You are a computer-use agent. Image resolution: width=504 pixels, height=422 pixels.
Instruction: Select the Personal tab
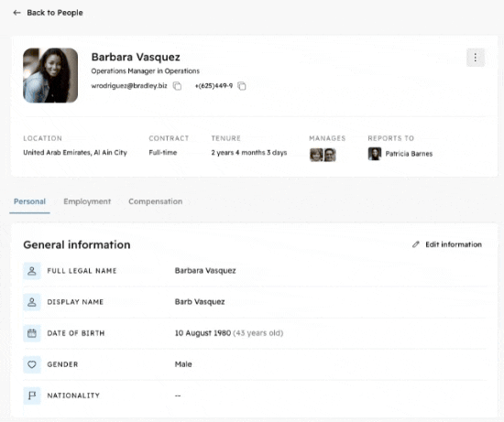click(x=29, y=201)
